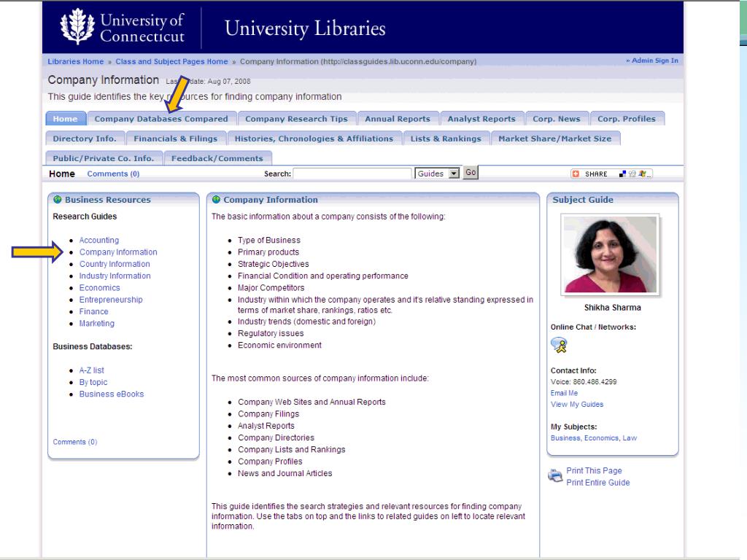This screenshot has width=747, height=560.
Task: Click the SHARE button label
Action: (596, 174)
